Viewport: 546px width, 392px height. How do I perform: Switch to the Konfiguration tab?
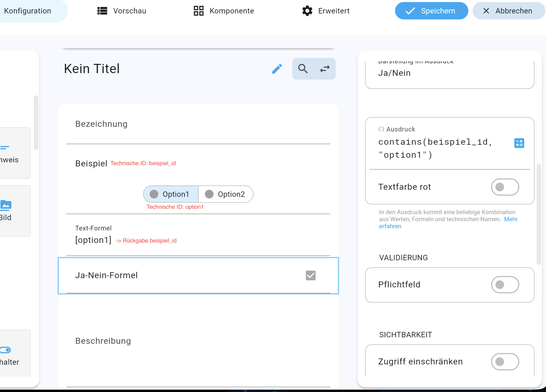[28, 11]
